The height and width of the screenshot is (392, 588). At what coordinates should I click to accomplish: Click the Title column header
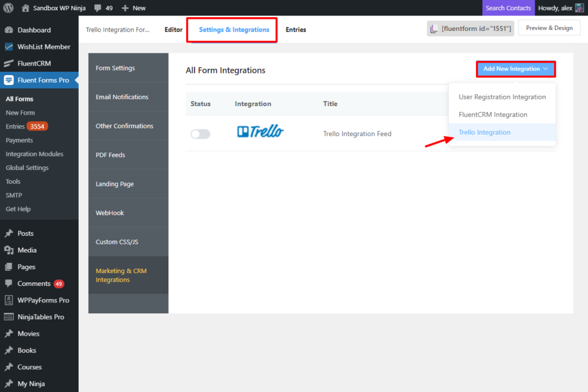tap(330, 104)
